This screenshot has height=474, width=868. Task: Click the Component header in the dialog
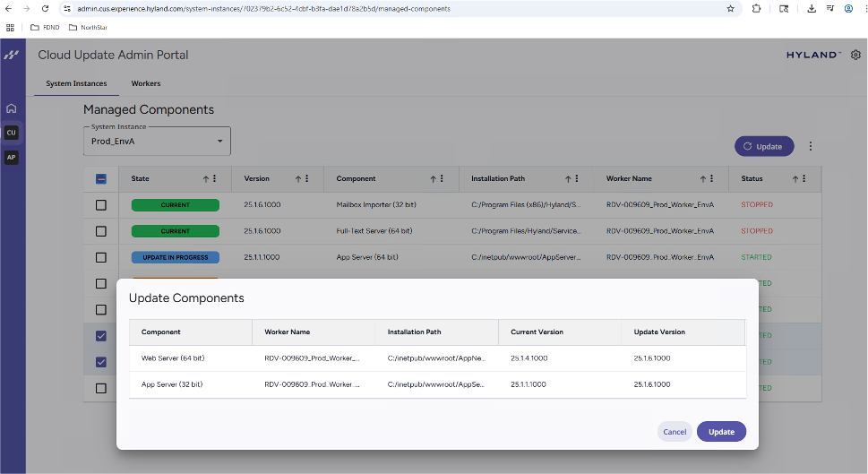pos(160,332)
